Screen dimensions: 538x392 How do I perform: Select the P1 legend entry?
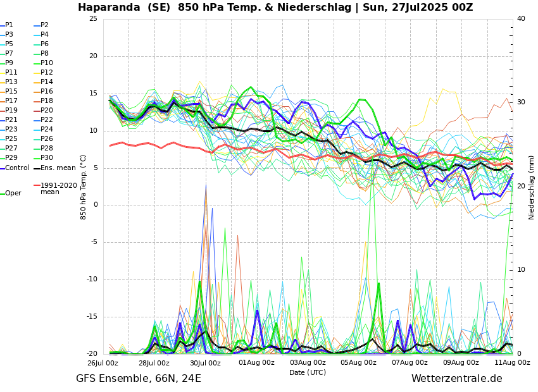pos(9,25)
